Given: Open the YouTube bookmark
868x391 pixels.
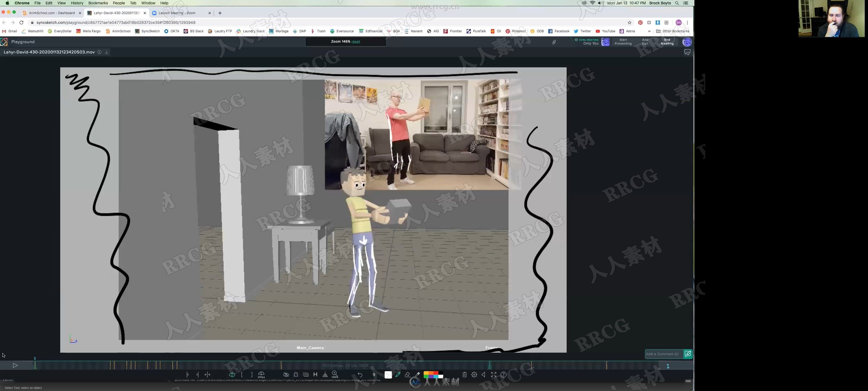Looking at the screenshot, I should [605, 31].
